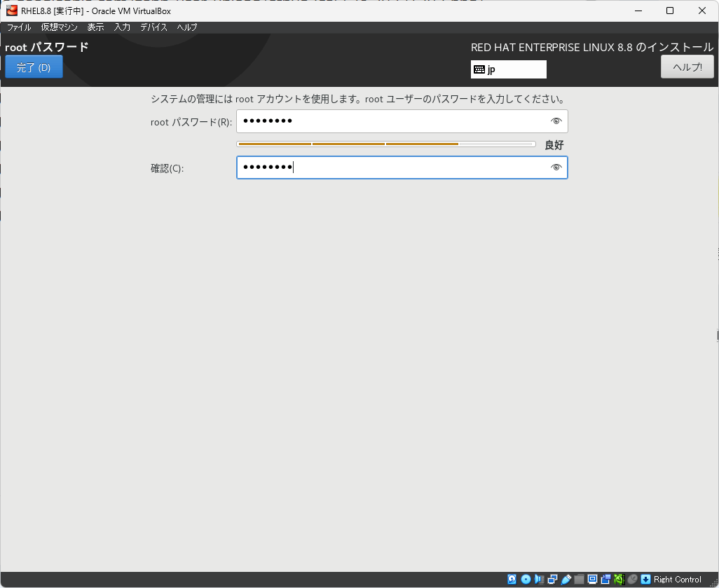Screen dimensions: 719x588
Task: Click the root パスワード page heading
Action: coord(47,47)
